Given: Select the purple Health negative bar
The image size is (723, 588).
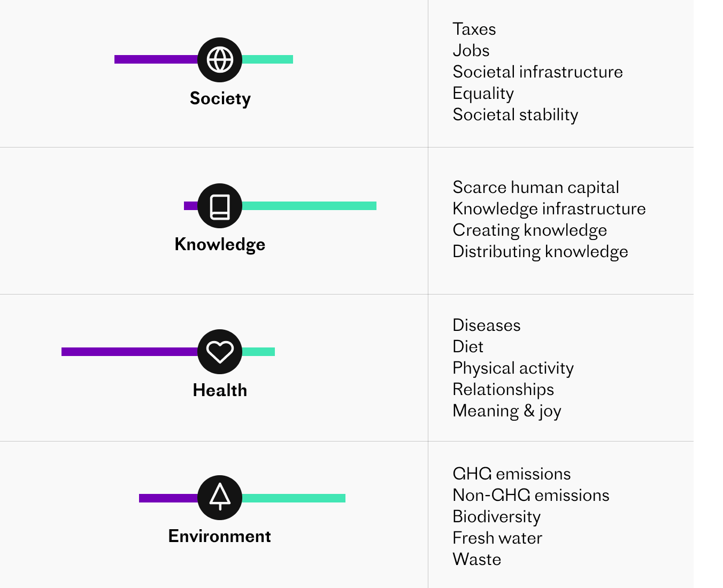Looking at the screenshot, I should (x=130, y=352).
